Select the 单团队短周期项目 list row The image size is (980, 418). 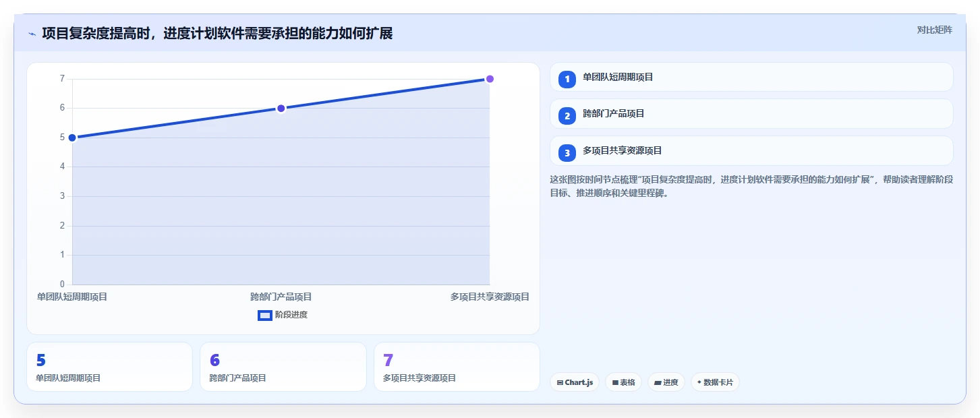pos(751,77)
